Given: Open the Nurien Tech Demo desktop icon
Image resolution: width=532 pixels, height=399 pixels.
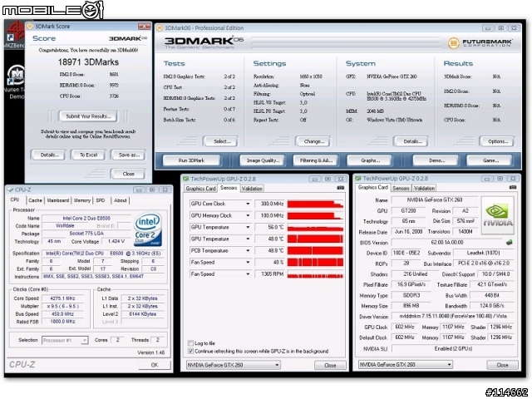Looking at the screenshot, I should tap(15, 82).
